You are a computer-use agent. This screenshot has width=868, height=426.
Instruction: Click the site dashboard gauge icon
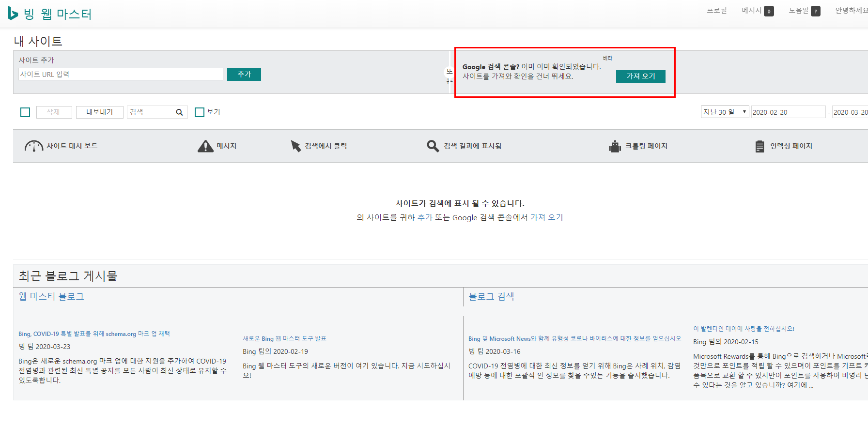[34, 146]
